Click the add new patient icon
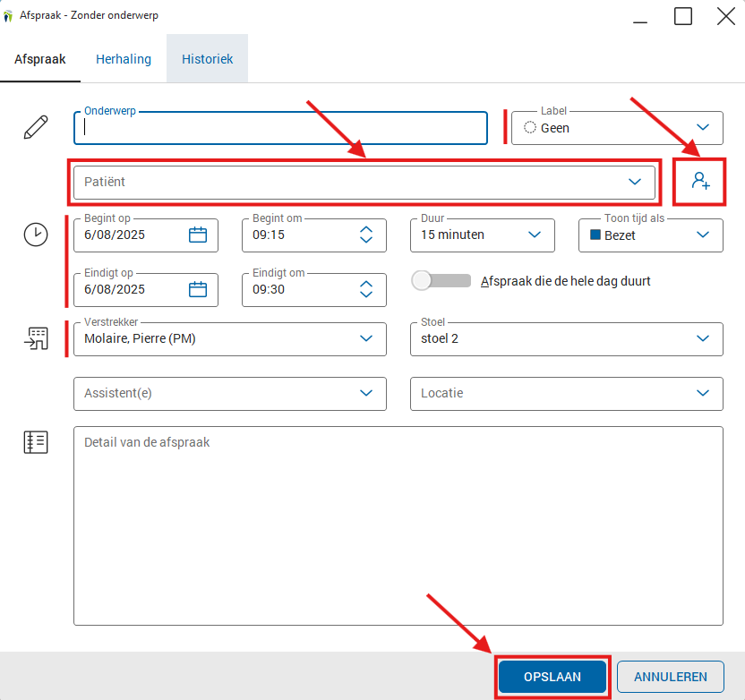 699,182
